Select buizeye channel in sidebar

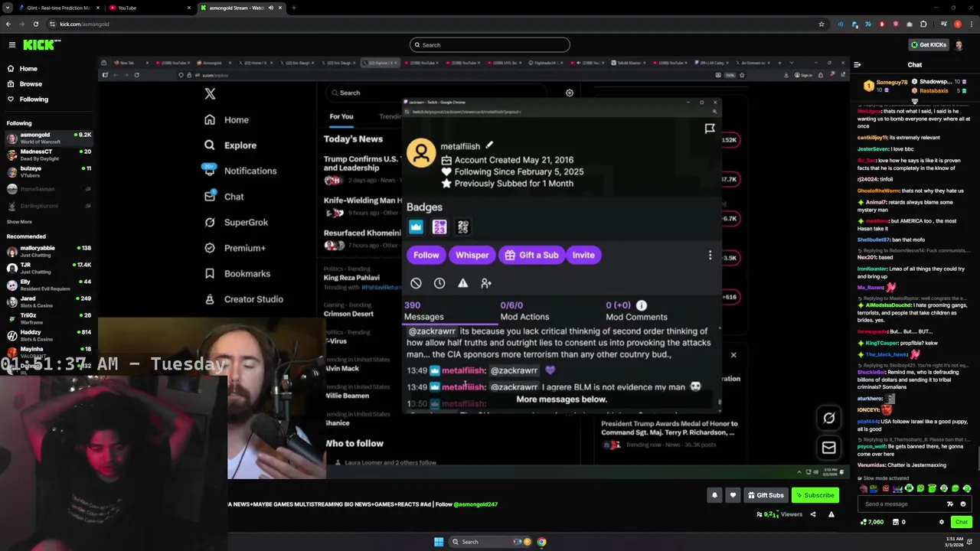tap(47, 172)
